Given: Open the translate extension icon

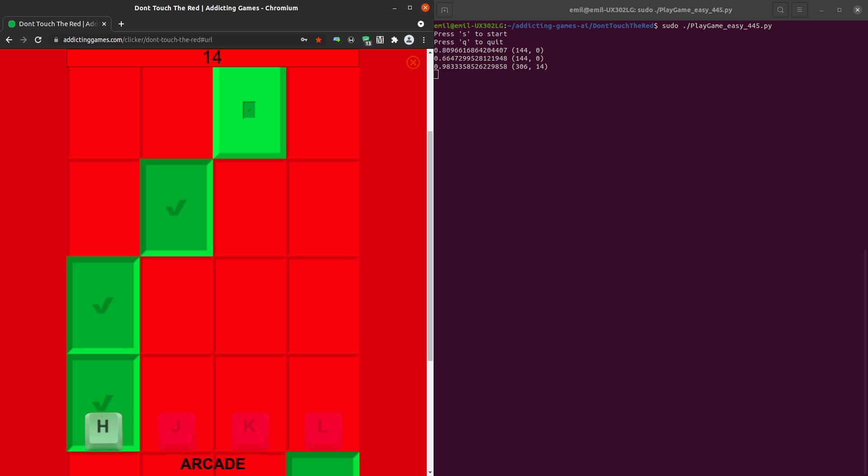Looking at the screenshot, I should tap(336, 40).
